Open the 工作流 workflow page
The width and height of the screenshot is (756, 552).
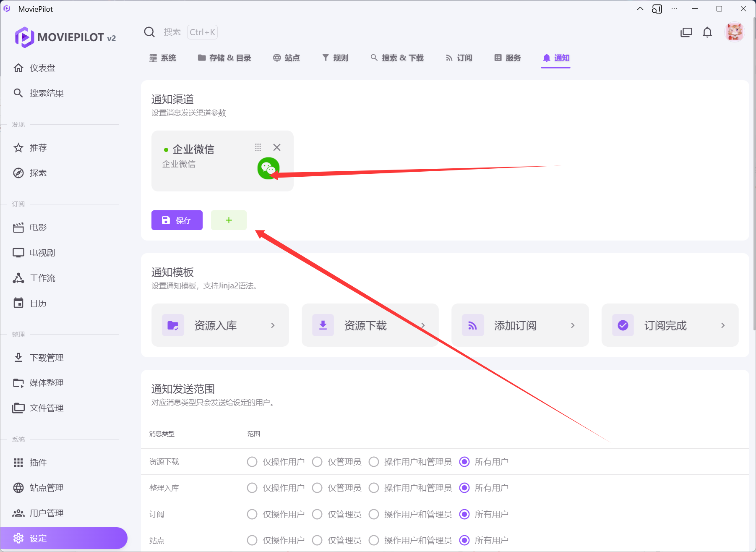point(42,278)
